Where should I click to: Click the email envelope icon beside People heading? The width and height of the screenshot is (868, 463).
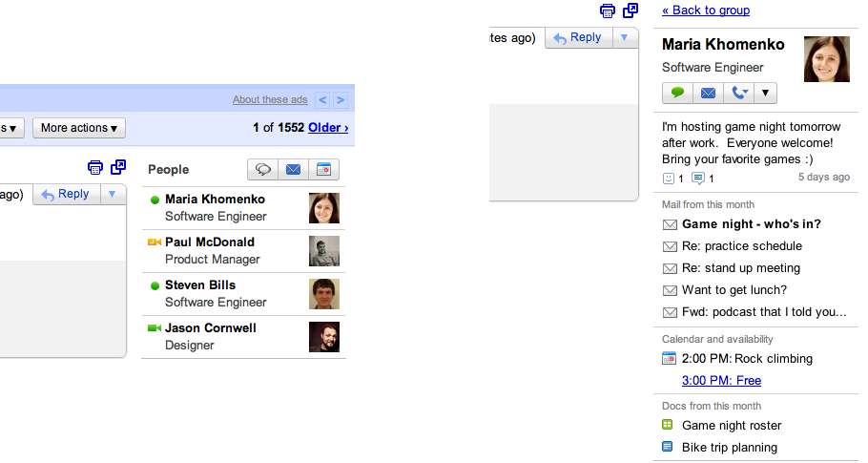pos(293,170)
